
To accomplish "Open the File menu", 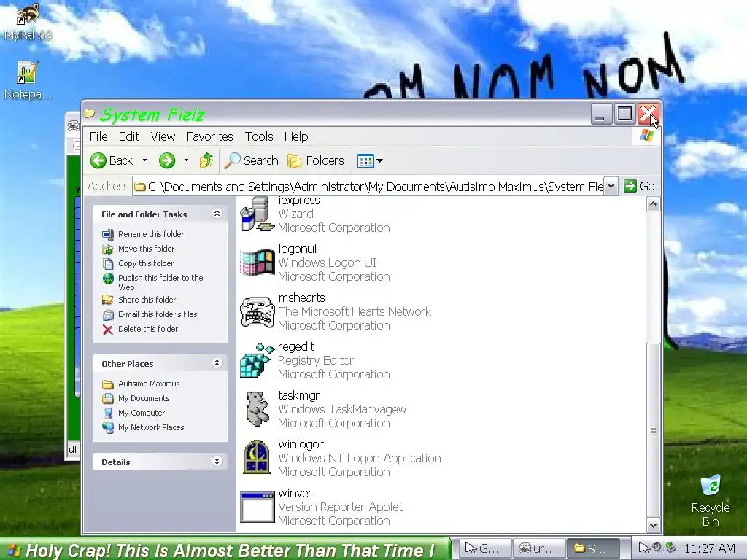I will 98,136.
